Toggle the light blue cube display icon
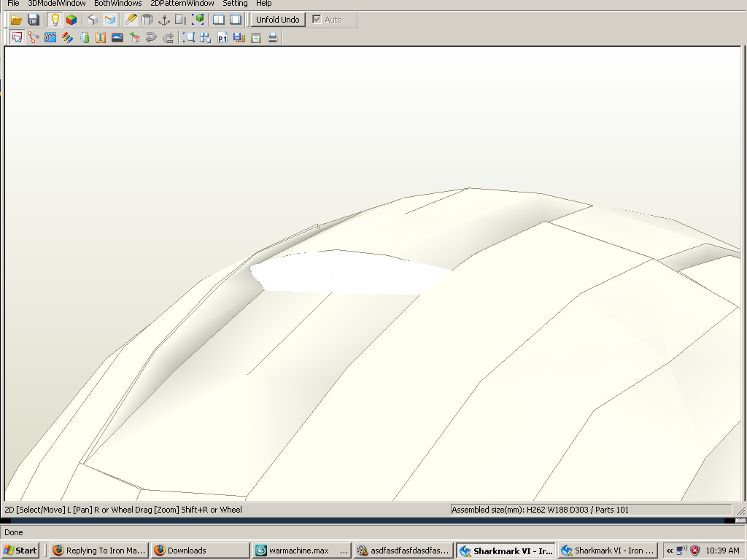Image resolution: width=747 pixels, height=560 pixels. tap(110, 20)
